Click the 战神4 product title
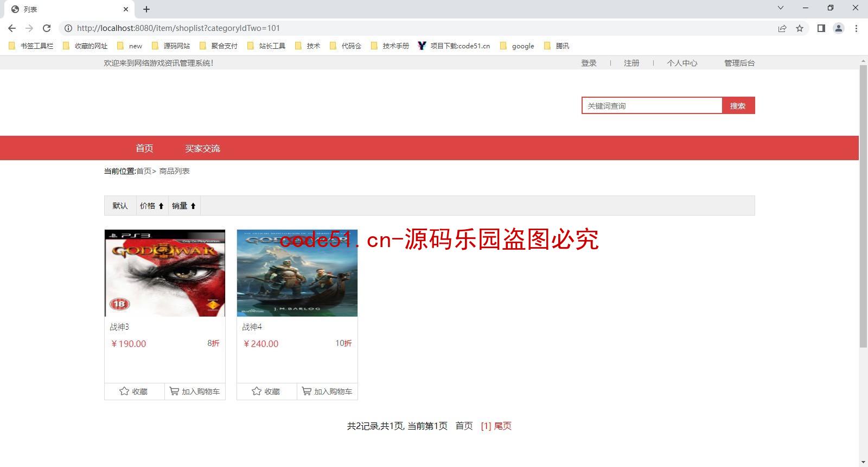 click(252, 327)
